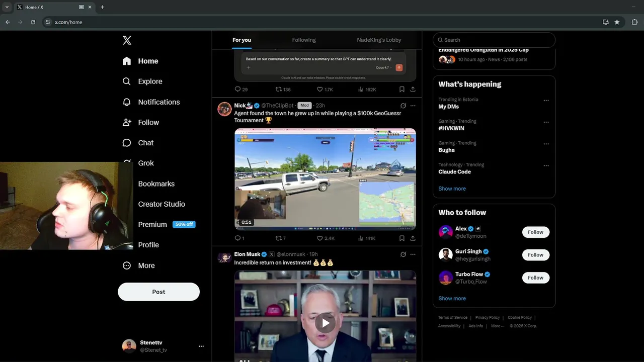Switch to the Following tab
The height and width of the screenshot is (362, 644).
(x=304, y=40)
